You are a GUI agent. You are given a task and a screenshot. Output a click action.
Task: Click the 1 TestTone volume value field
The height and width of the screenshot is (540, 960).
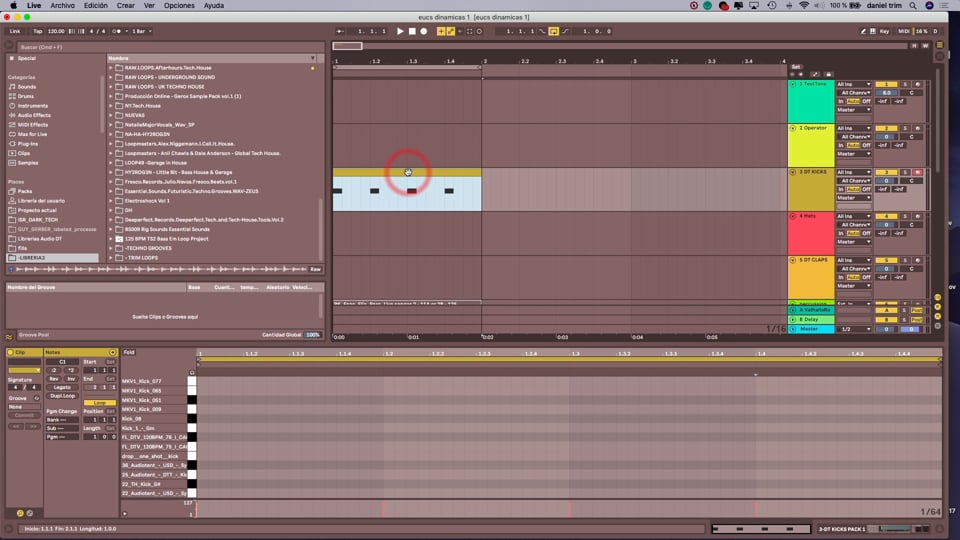click(x=886, y=93)
